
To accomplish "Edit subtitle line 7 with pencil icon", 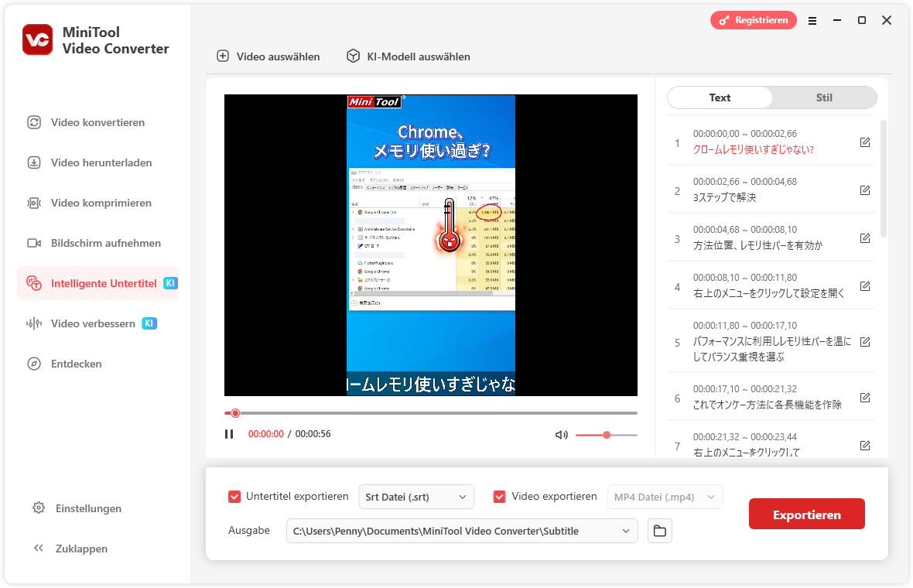I will pos(865,446).
